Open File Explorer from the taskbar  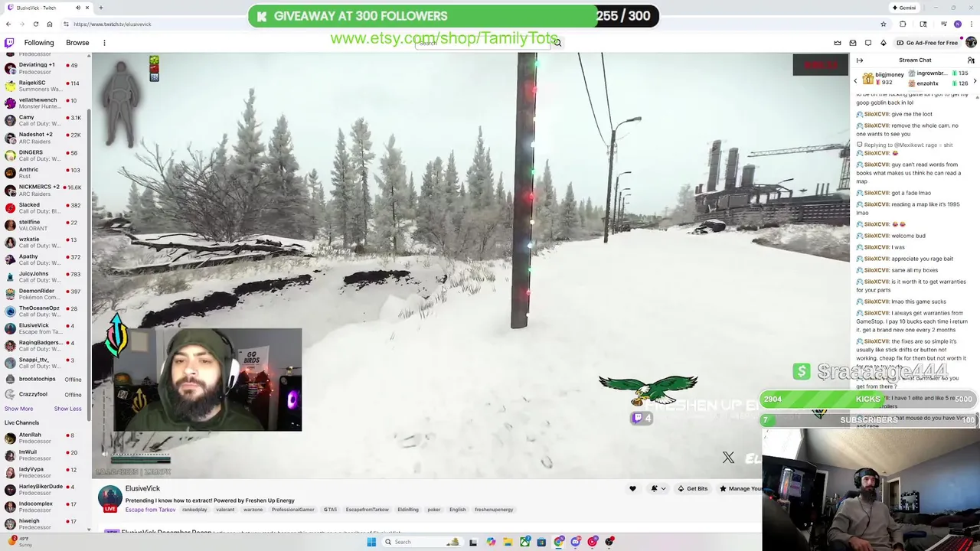tap(508, 542)
